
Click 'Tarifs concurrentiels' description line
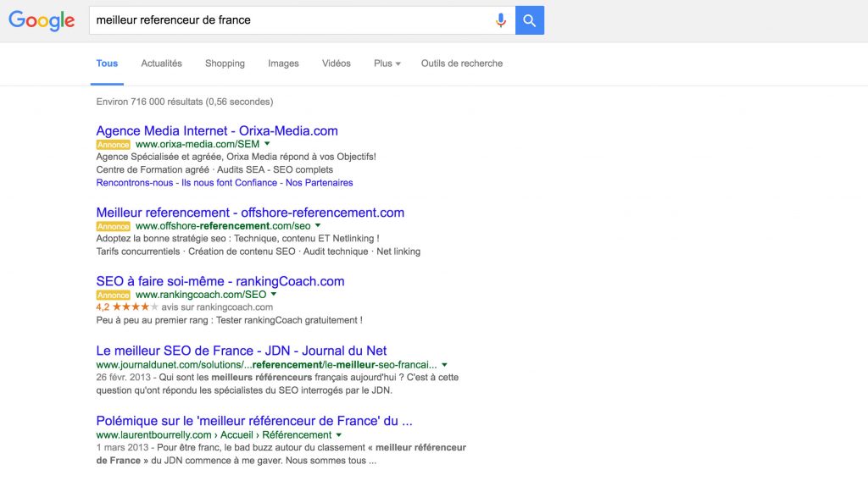tap(258, 252)
